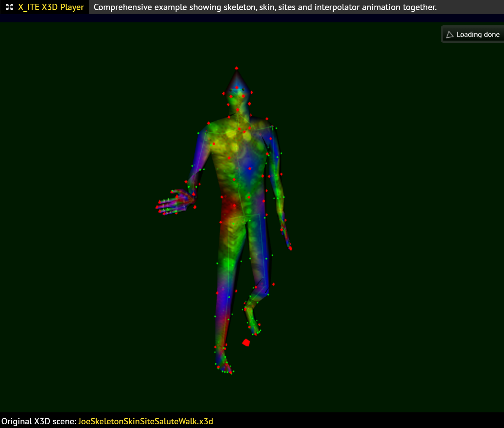Image resolution: width=504 pixels, height=428 pixels.
Task: Open JoeSkeletonSkinSiteSaluteWalk.x3d scene link
Action: (145, 421)
